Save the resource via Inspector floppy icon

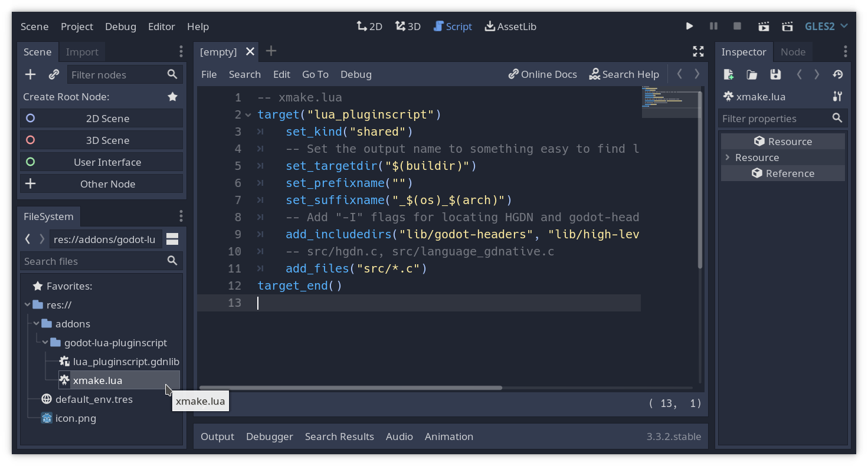pyautogui.click(x=775, y=74)
